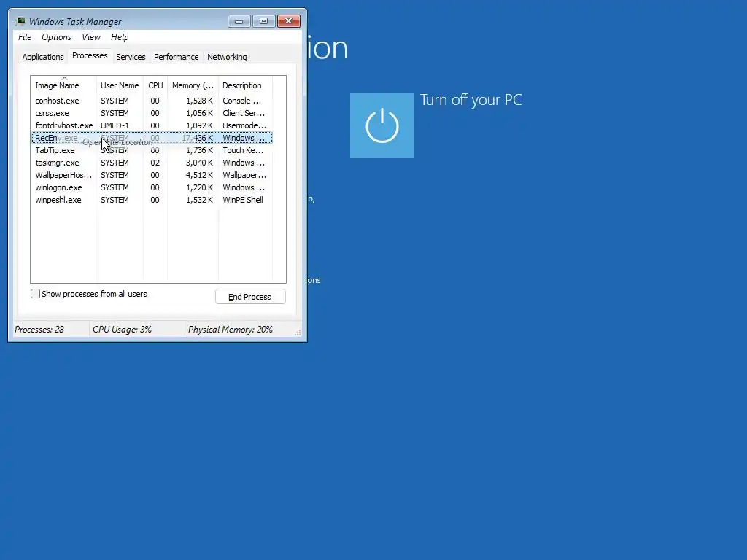The height and width of the screenshot is (560, 747).
Task: Open the File menu
Action: [x=25, y=37]
